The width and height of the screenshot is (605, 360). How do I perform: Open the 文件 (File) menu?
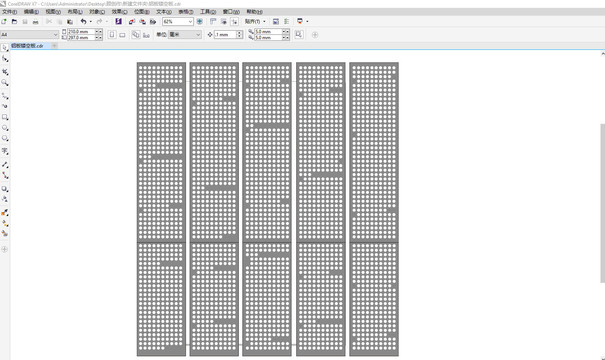coord(9,12)
